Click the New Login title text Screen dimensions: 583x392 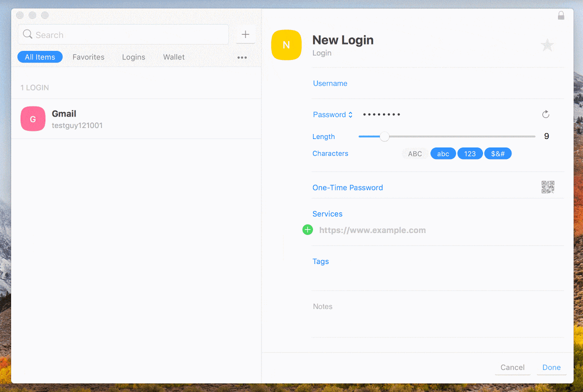tap(343, 40)
